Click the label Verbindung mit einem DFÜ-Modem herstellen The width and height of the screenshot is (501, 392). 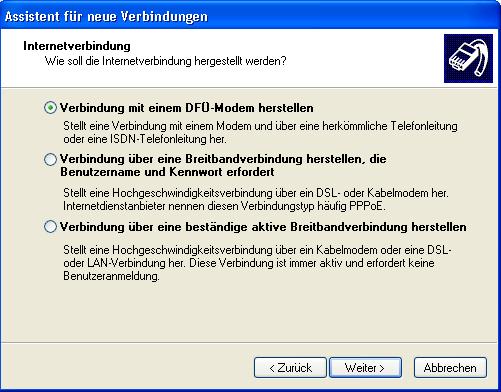[x=187, y=108]
